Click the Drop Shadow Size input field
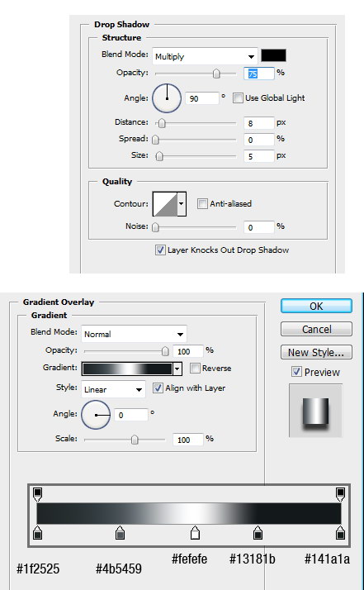 258,156
